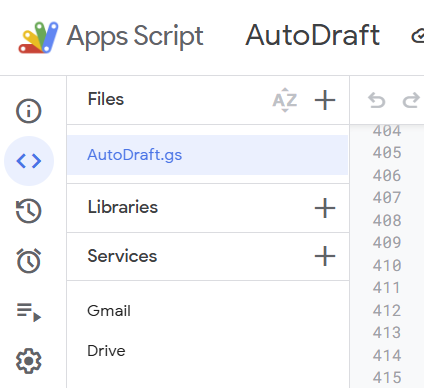This screenshot has width=424, height=388.
Task: Select the AutoDraft.gs file
Action: point(207,155)
